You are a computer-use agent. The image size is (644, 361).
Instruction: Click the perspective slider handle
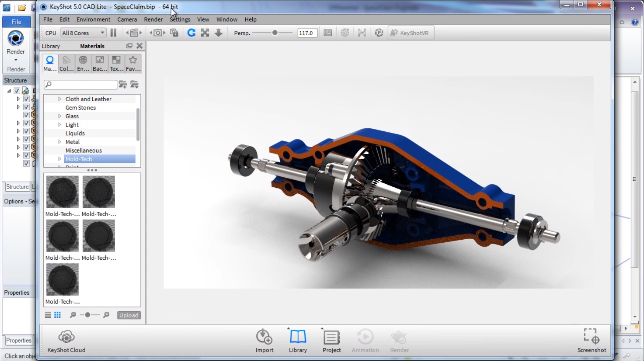[x=275, y=33]
